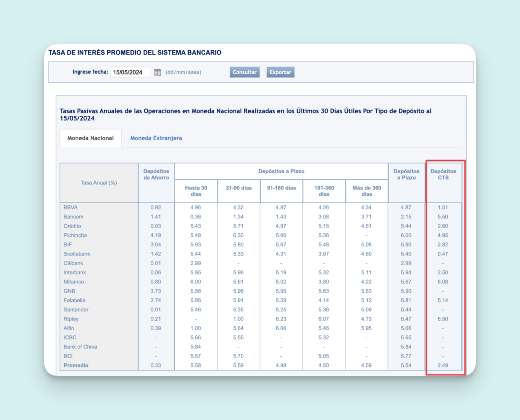Focus the Ingrese fecha date field
This screenshot has width=520, height=420.
point(131,72)
